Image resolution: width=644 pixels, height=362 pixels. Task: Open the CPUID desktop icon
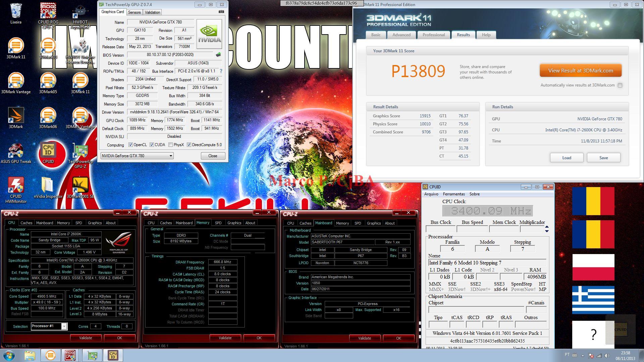tap(48, 153)
